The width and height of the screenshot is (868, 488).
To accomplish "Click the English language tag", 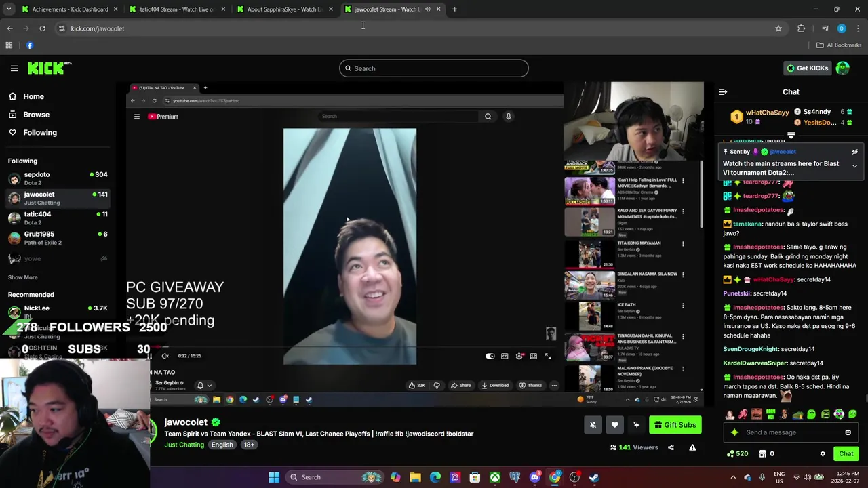I will (222, 445).
